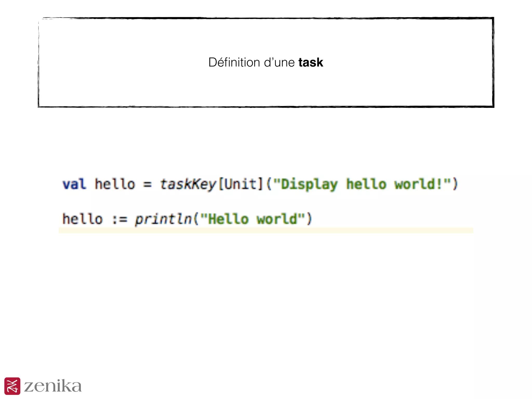This screenshot has height=399, width=532.
Task: Click the italic println function call
Action: [x=163, y=219]
